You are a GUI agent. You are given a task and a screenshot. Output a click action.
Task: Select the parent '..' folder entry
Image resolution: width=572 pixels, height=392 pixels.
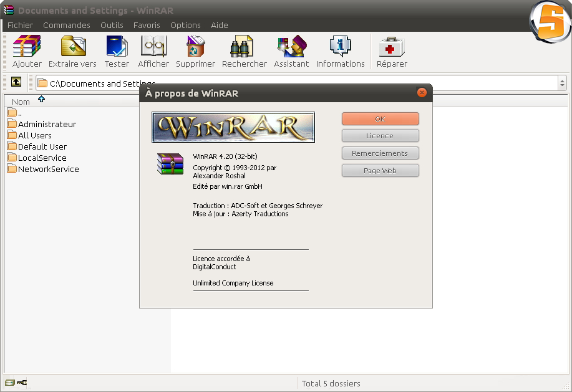(x=14, y=113)
